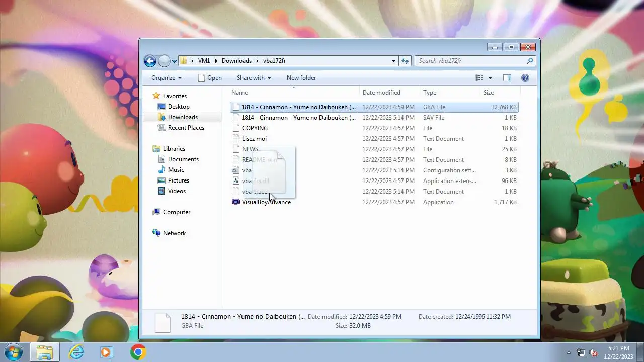Click the File Explorer taskbar icon
Image resolution: width=644 pixels, height=362 pixels.
pyautogui.click(x=45, y=352)
